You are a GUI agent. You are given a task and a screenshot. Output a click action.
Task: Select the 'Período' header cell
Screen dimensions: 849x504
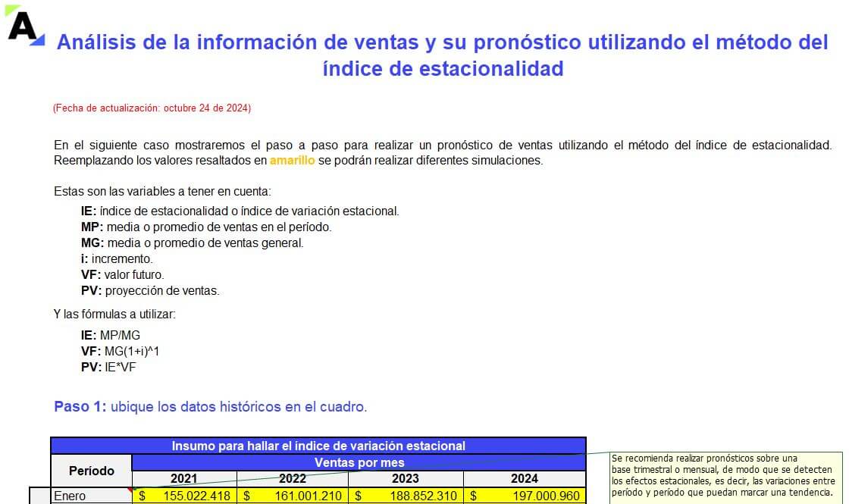(92, 471)
